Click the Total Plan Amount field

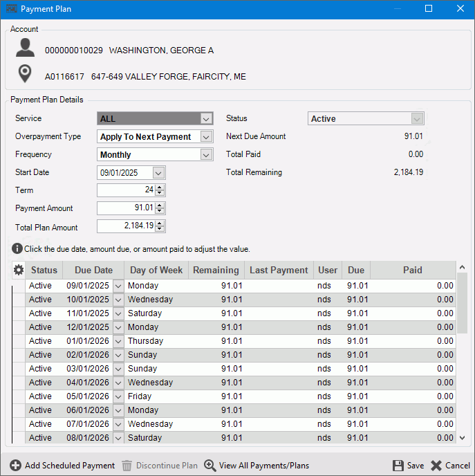[127, 226]
